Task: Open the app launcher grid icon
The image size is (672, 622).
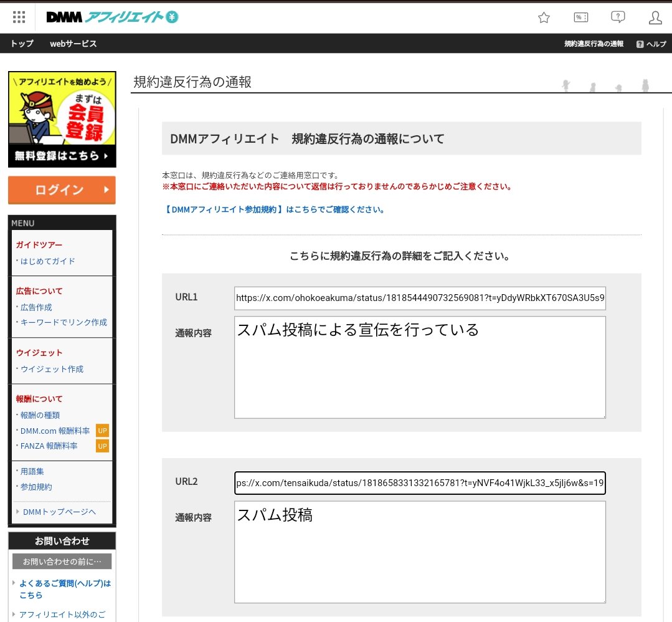Action: coord(18,17)
